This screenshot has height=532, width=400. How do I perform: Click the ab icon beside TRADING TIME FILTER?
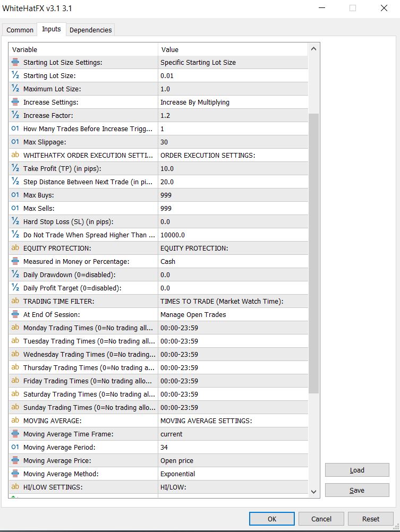point(15,301)
